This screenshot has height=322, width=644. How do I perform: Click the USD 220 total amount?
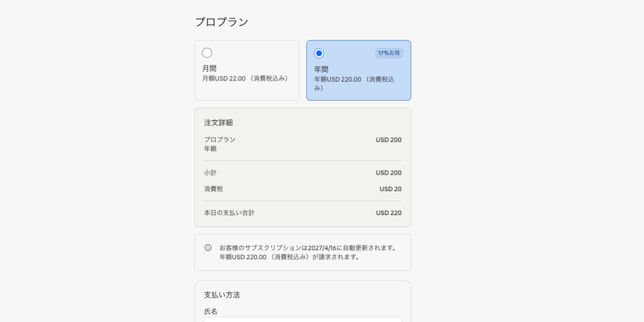(x=388, y=213)
